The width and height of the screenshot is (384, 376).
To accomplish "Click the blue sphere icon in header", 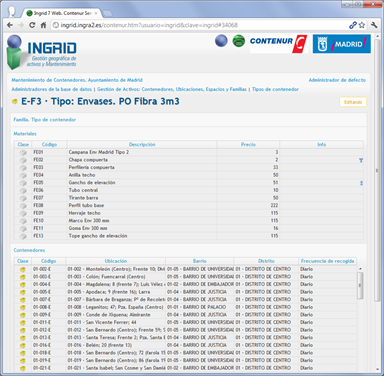I will click(x=221, y=41).
